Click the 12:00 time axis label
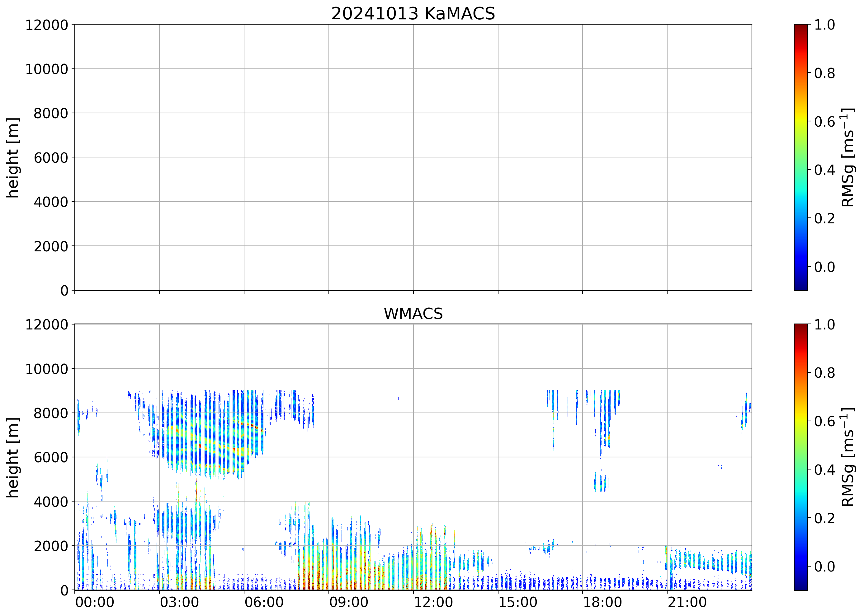The image size is (864, 616). [x=433, y=602]
